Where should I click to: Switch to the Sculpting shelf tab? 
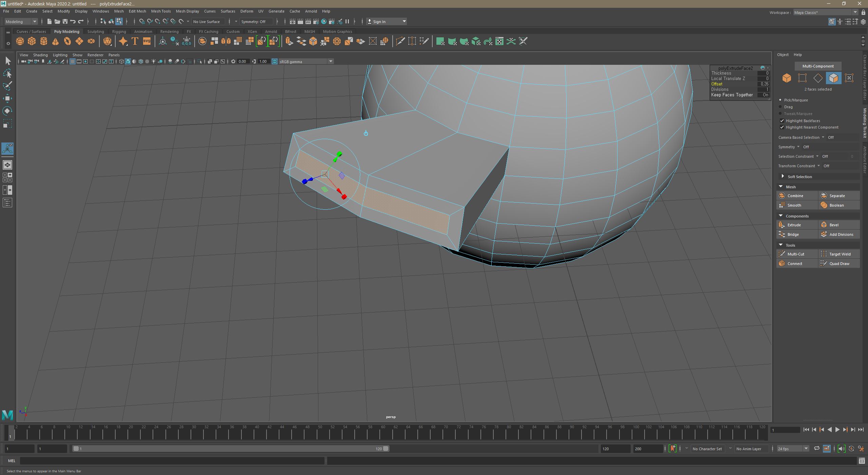96,32
